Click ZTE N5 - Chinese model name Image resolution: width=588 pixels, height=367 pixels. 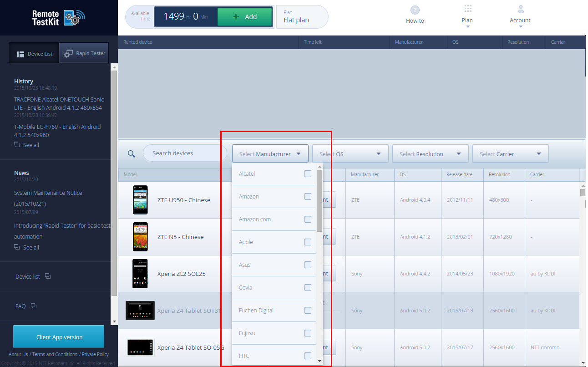180,237
